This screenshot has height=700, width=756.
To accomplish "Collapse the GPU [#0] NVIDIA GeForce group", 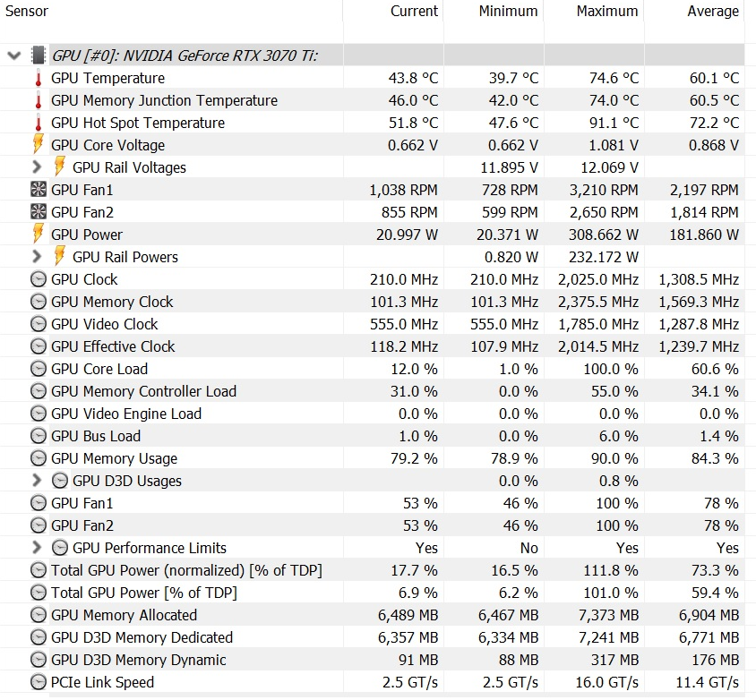I will pos(14,55).
